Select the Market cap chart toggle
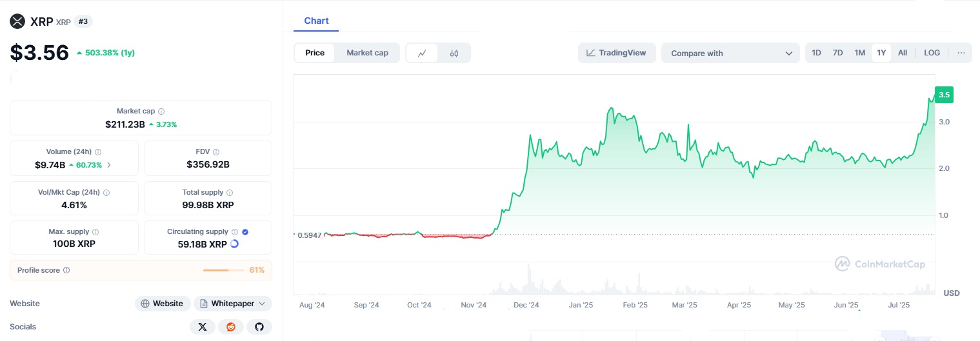The height and width of the screenshot is (341, 980). pyautogui.click(x=367, y=53)
